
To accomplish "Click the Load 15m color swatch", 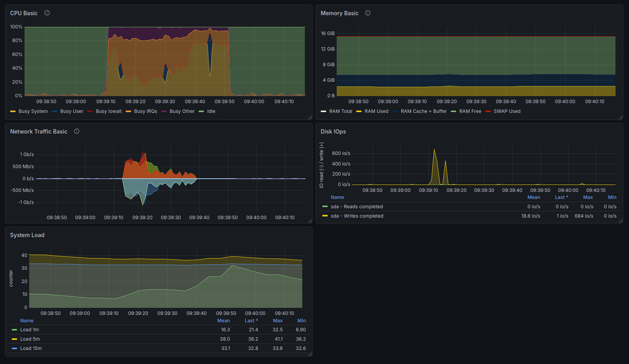I will tap(14, 348).
